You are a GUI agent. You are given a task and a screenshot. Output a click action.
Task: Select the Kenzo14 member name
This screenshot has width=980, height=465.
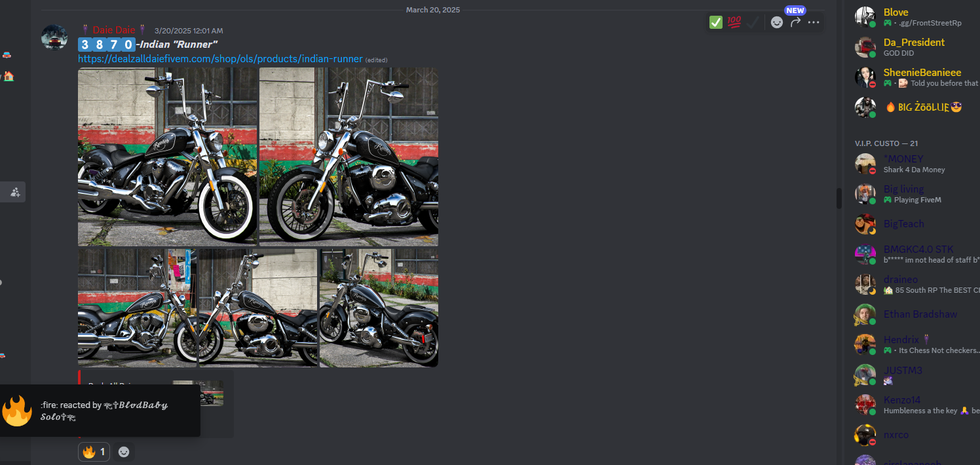tap(902, 400)
